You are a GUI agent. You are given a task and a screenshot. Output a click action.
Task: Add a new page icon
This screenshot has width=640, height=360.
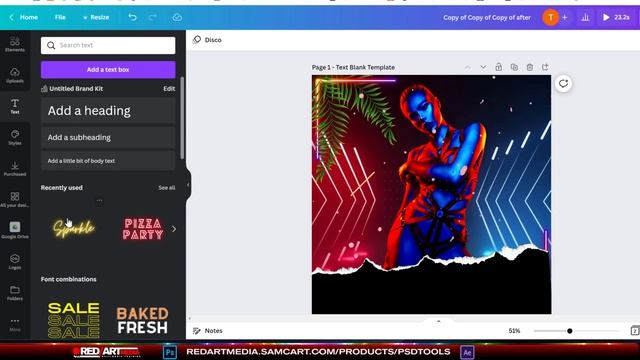(x=545, y=67)
